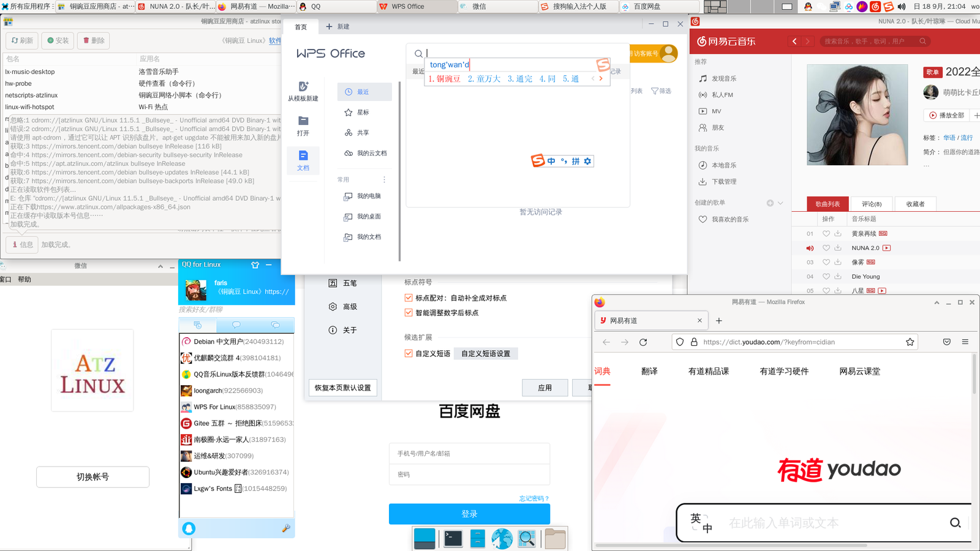980x551 pixels.
Task: Toggle Sogou 中 Chinese/English mode
Action: coord(551,161)
